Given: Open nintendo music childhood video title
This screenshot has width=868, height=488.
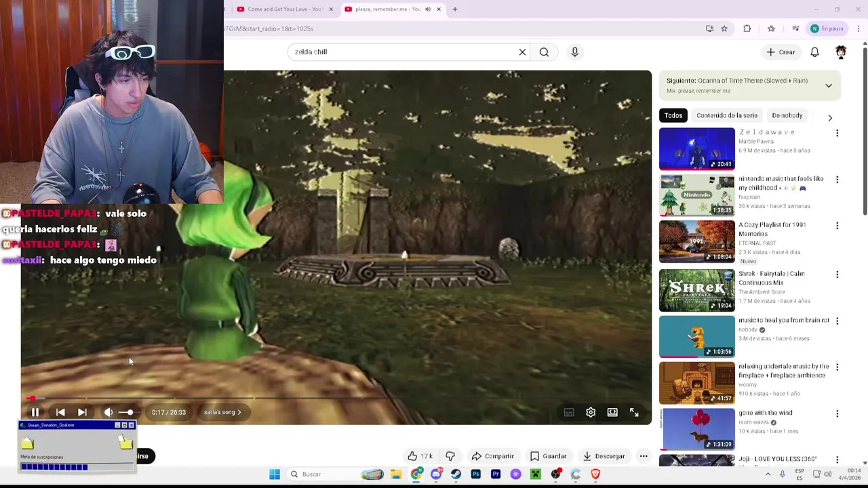Looking at the screenshot, I should tap(781, 183).
